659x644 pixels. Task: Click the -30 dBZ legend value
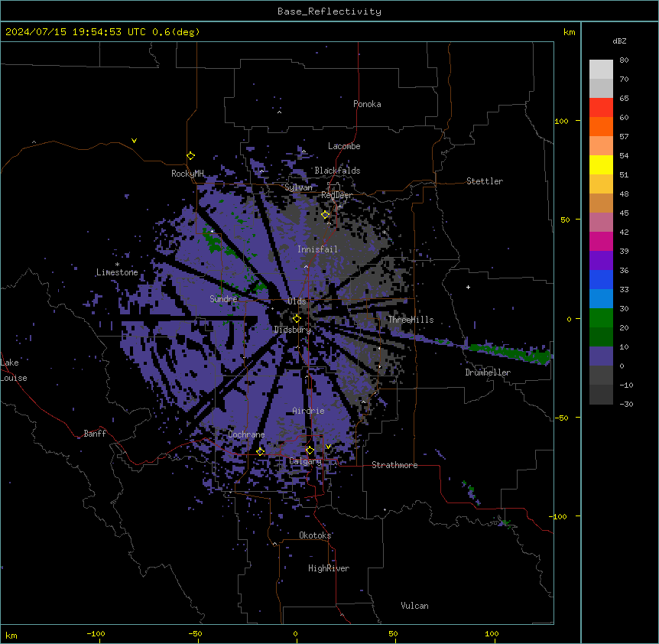pos(626,404)
